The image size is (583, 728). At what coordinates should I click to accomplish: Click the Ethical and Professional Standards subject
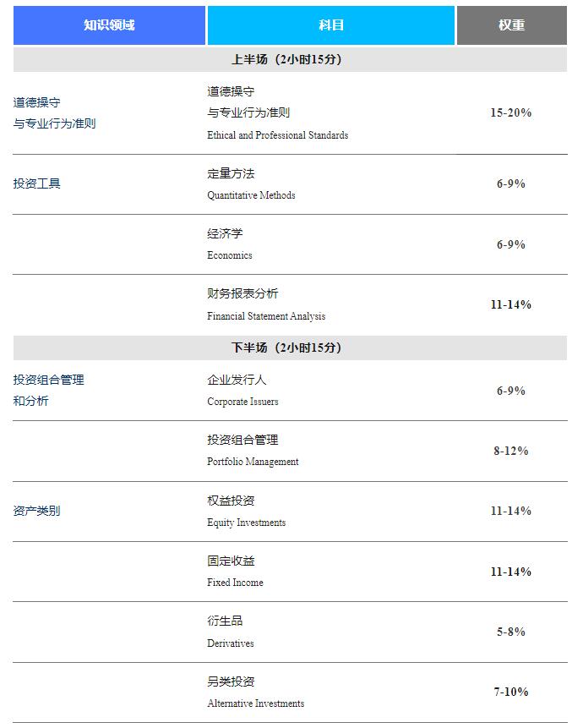coord(277,135)
